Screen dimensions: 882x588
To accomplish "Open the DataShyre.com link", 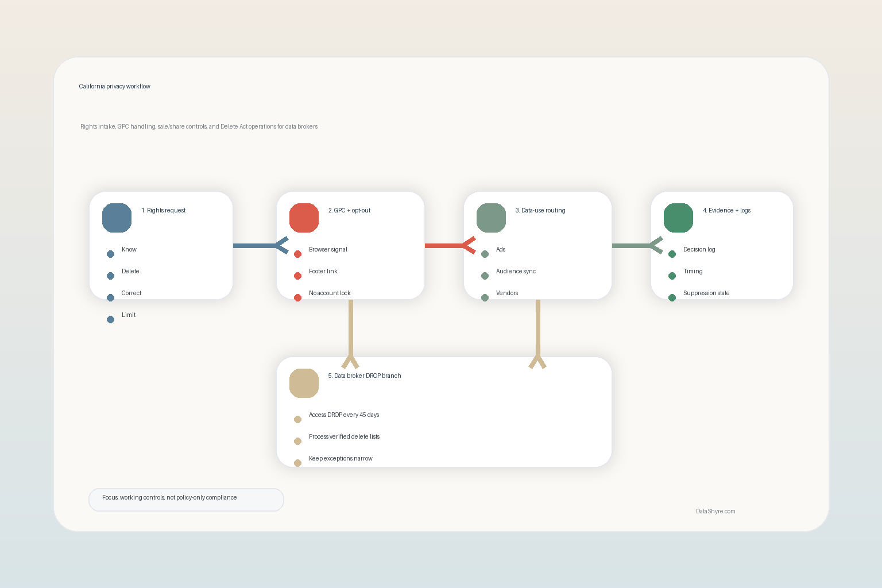I will coord(715,511).
